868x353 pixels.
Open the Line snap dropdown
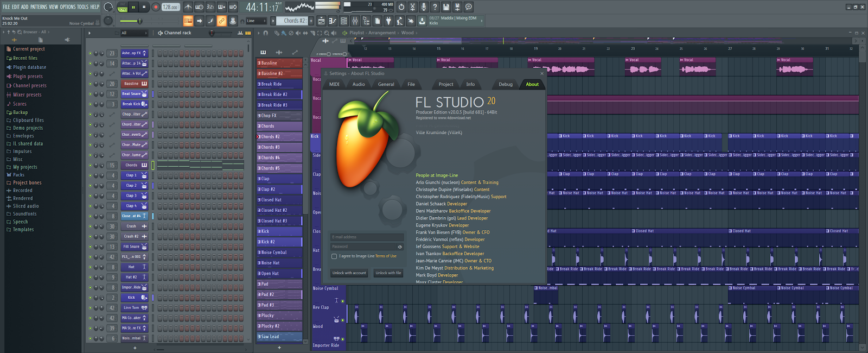point(256,21)
